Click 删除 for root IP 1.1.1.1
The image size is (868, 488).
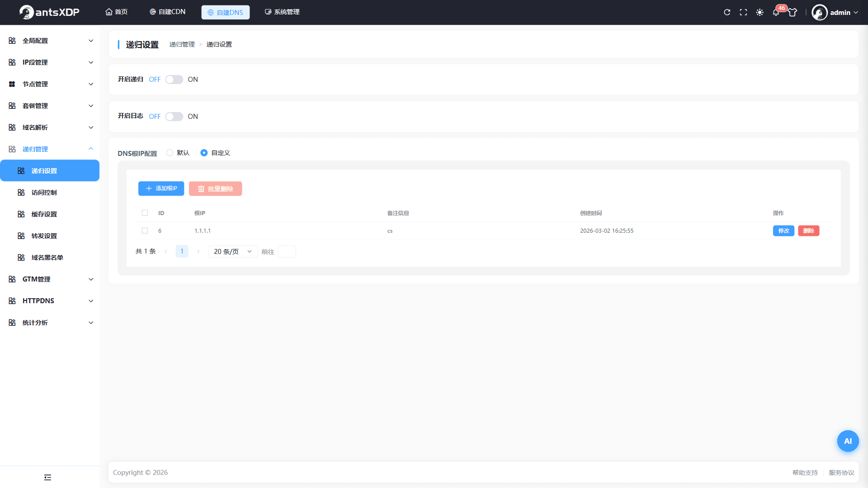(808, 230)
